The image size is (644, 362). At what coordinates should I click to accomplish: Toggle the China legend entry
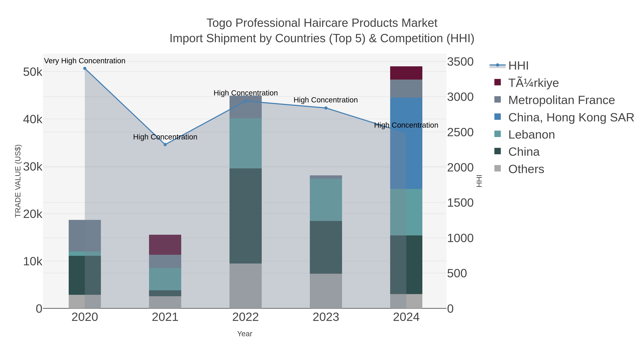[x=517, y=152]
